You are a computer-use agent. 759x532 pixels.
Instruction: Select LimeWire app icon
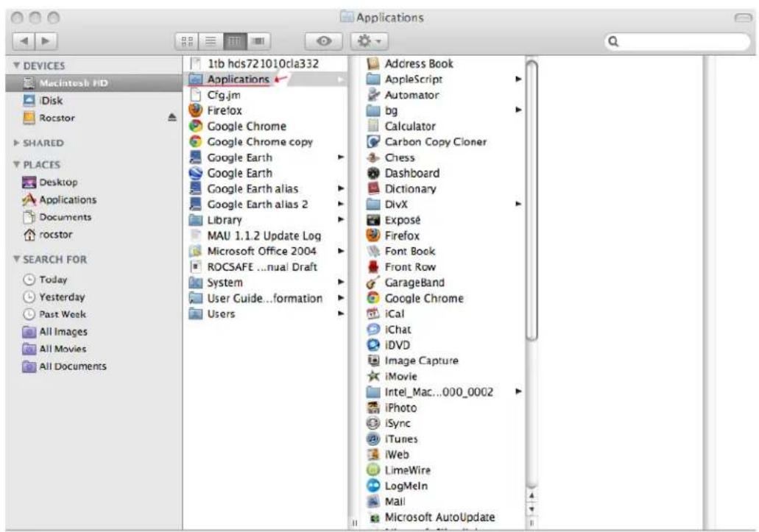(373, 469)
